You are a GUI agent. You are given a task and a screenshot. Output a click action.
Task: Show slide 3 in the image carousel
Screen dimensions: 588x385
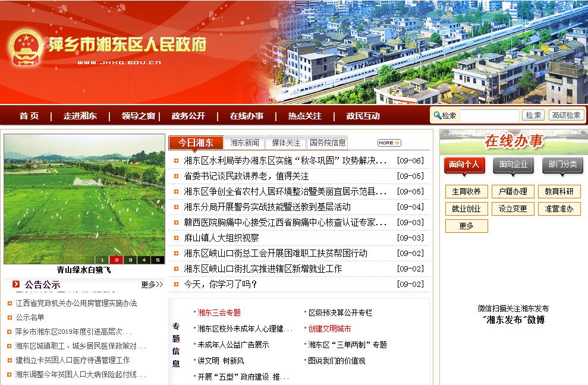click(130, 260)
